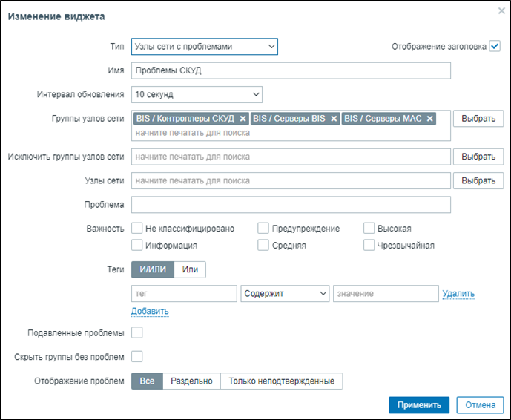
Task: Click Выбрать next to Узлы сети
Action: [478, 181]
